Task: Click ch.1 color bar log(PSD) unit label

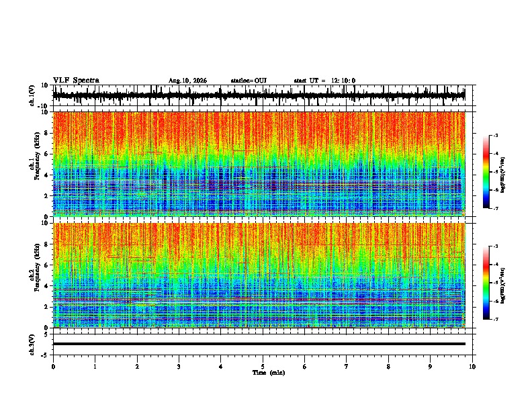Action: point(503,175)
